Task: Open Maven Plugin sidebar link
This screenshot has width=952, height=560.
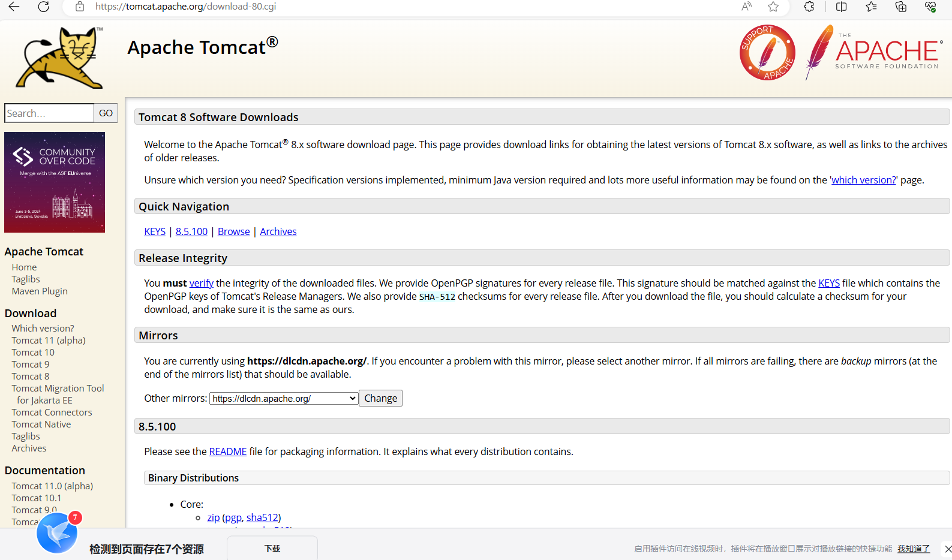Action: pyautogui.click(x=40, y=291)
